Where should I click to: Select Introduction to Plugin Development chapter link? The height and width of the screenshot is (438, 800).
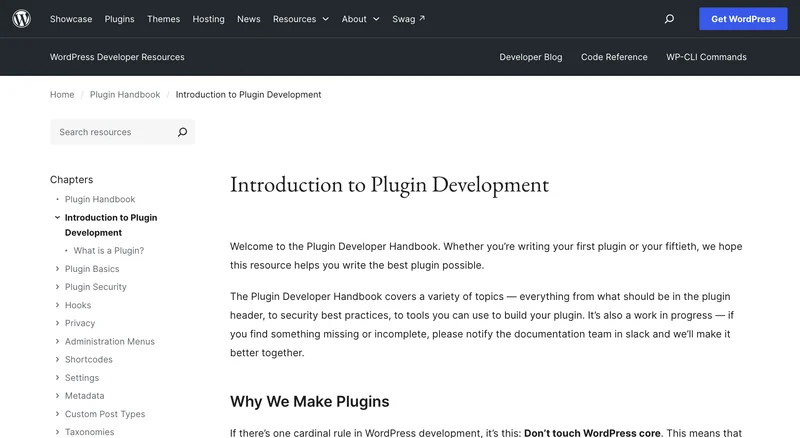111,225
